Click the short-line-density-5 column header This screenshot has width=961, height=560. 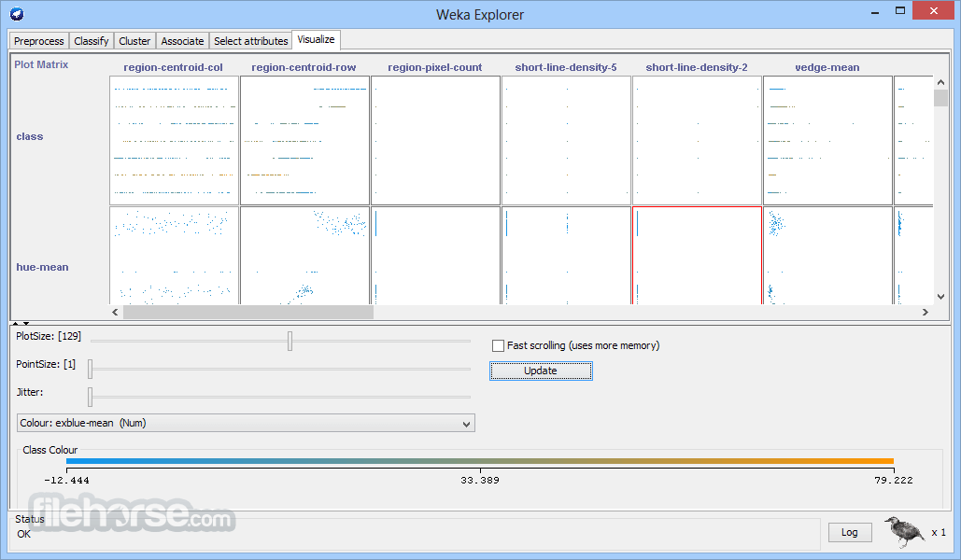coord(566,67)
